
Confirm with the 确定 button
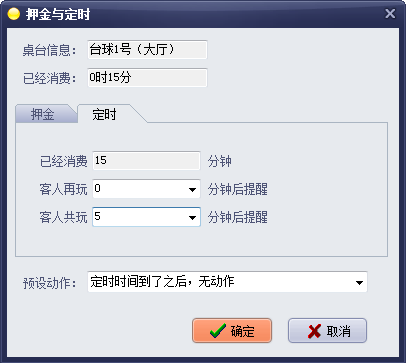tap(232, 331)
